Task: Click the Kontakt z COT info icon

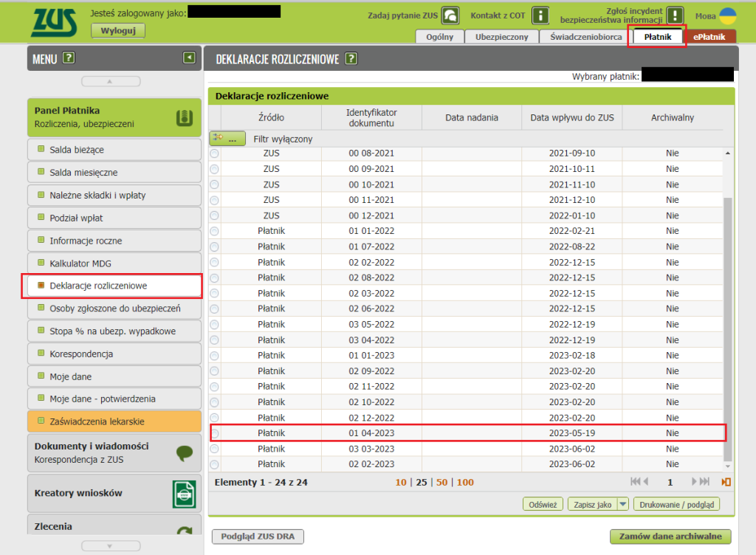Action: click(x=541, y=15)
